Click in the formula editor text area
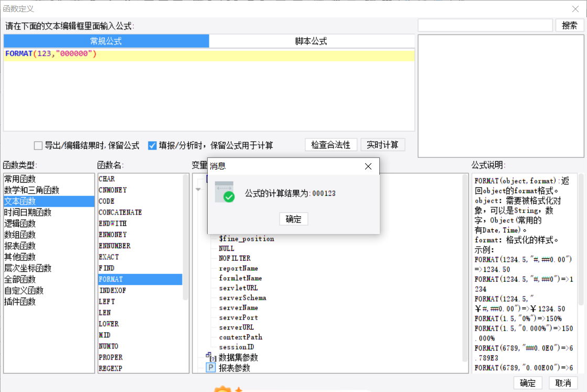This screenshot has width=587, height=392. click(x=209, y=90)
